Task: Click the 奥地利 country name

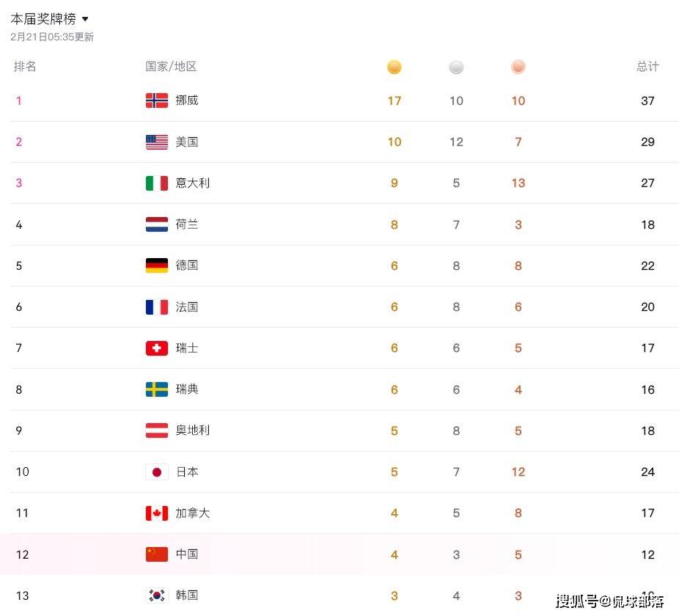Action: point(193,430)
